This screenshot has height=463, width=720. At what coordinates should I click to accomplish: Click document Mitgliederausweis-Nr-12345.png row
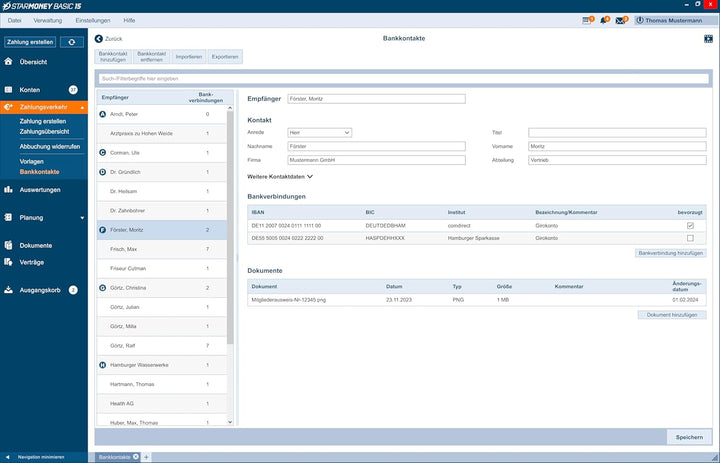pyautogui.click(x=477, y=299)
